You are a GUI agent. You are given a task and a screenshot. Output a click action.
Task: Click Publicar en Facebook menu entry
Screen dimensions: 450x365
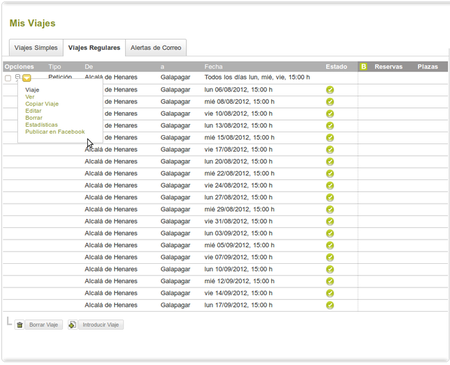click(x=55, y=132)
